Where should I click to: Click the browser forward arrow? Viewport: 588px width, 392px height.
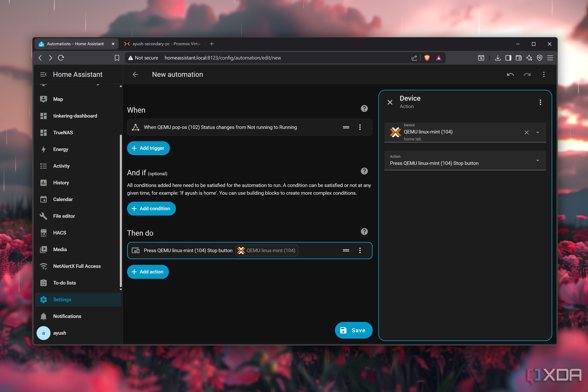[x=50, y=58]
